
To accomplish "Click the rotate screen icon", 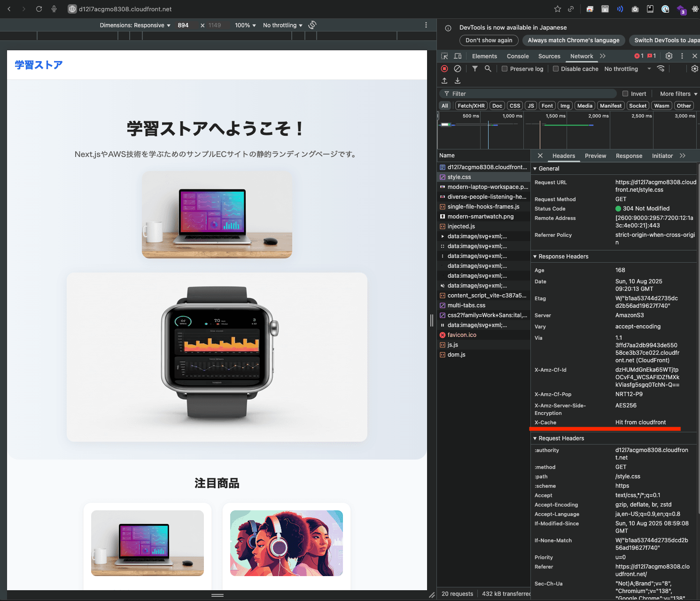I will coord(312,25).
